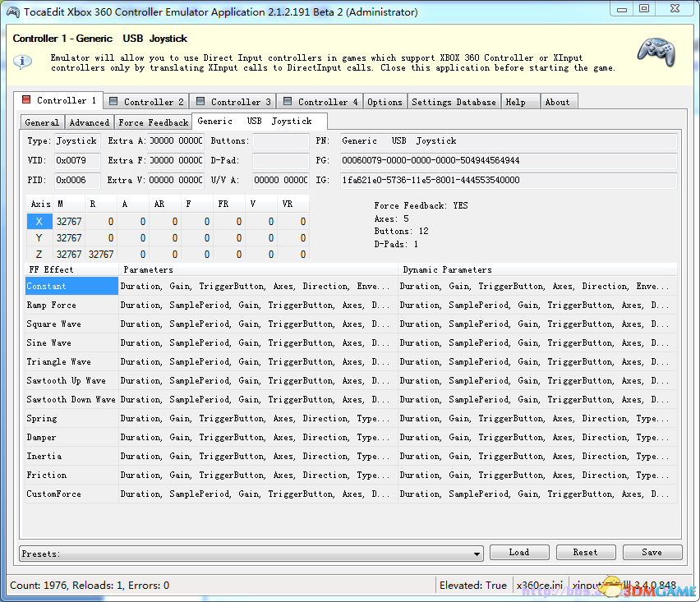Viewport: 700px width, 602px height.
Task: Click the AR column header
Action: [165, 204]
